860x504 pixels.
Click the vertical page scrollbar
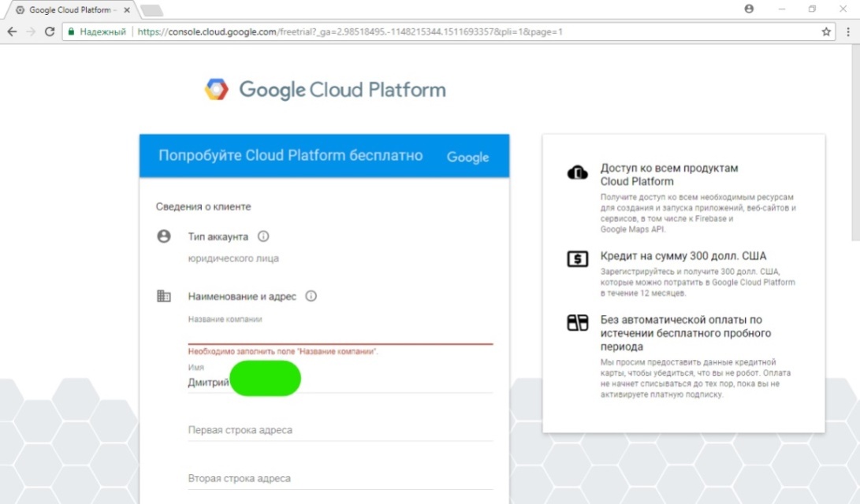pos(855,143)
